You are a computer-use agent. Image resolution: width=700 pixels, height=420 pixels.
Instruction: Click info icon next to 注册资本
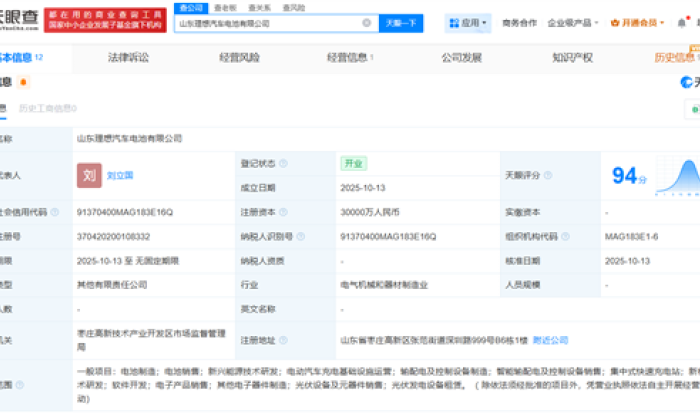coord(284,212)
